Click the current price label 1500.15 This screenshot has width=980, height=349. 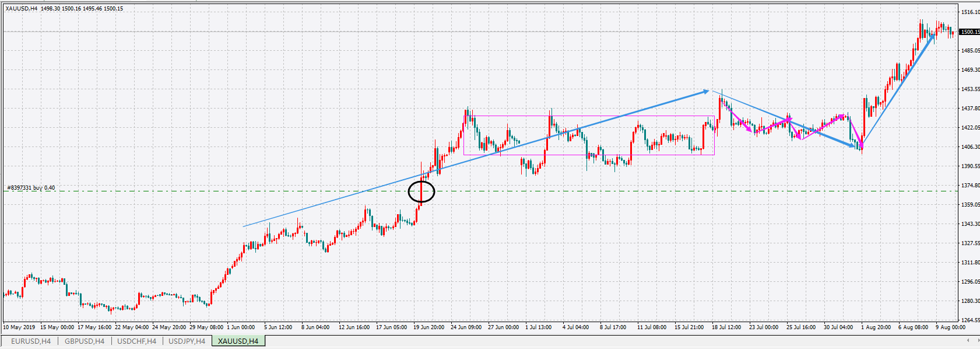970,32
